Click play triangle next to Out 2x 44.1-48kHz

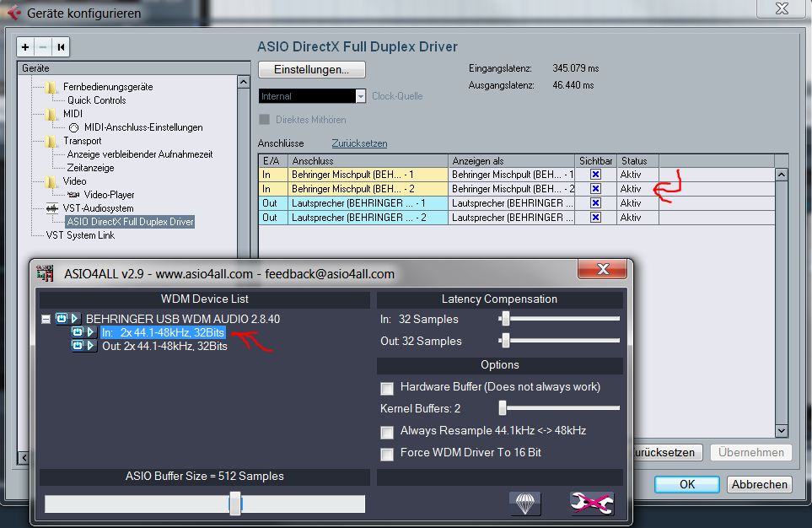90,345
